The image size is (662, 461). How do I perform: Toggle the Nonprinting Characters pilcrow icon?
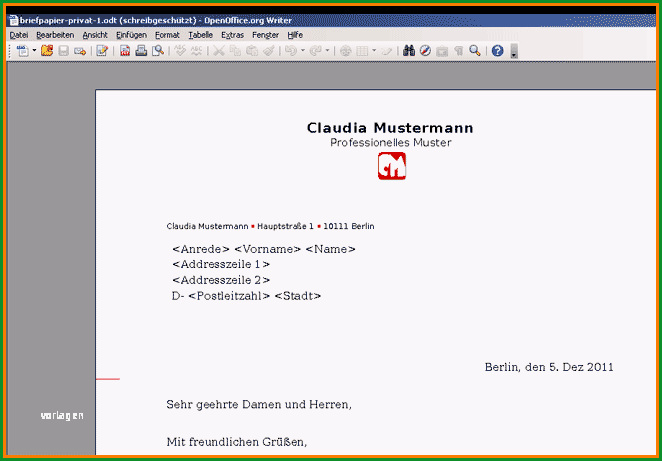(x=459, y=51)
